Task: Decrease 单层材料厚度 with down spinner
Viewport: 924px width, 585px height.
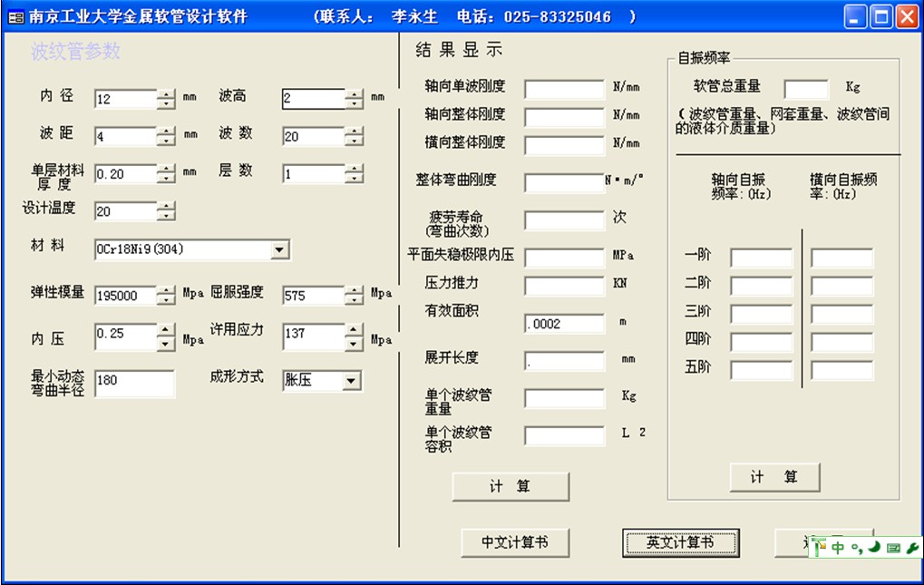Action: (x=167, y=180)
